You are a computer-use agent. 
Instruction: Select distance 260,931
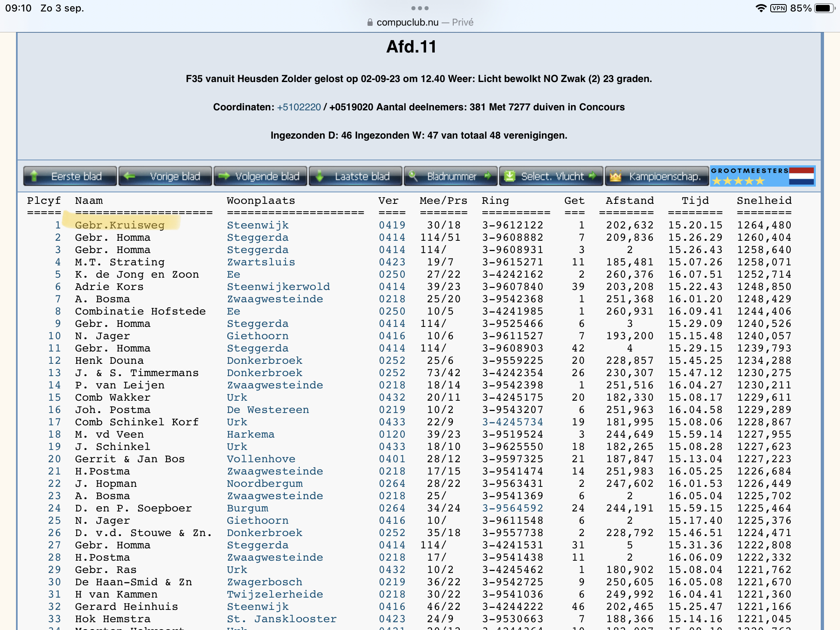[x=630, y=311]
